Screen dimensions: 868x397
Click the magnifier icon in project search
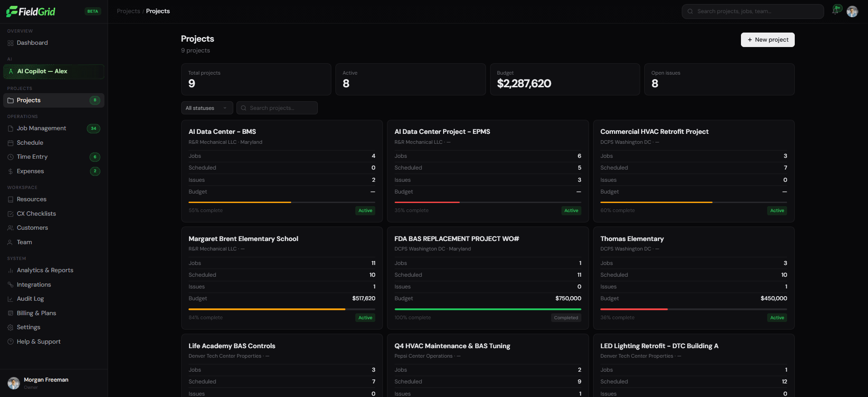(x=244, y=108)
